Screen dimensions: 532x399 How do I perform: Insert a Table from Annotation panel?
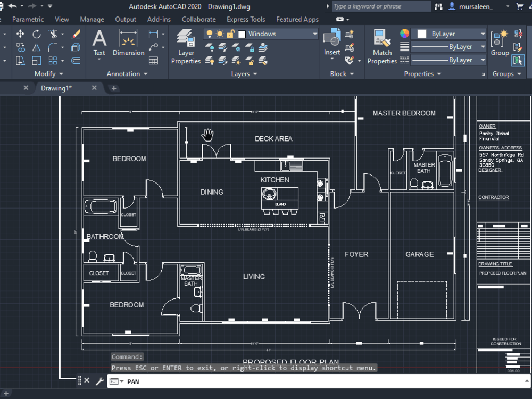click(153, 61)
